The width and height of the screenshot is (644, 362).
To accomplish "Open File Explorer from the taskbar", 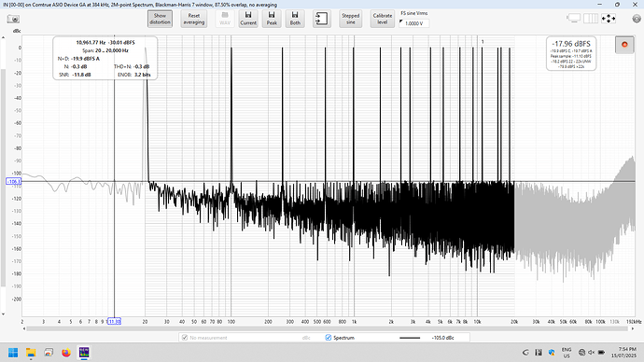I will point(31,353).
